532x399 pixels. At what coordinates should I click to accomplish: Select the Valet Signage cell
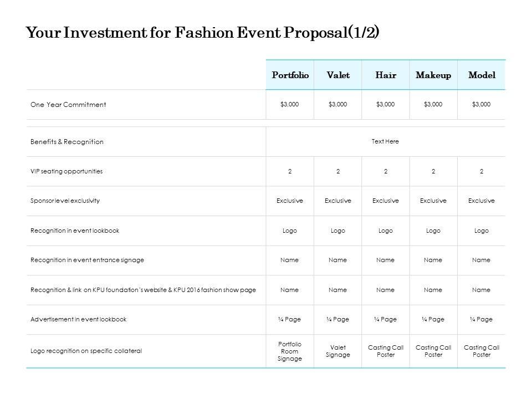[338, 351]
